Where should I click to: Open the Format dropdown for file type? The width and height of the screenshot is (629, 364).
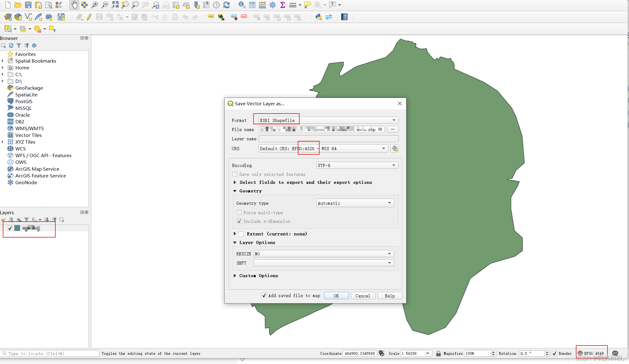(393, 120)
